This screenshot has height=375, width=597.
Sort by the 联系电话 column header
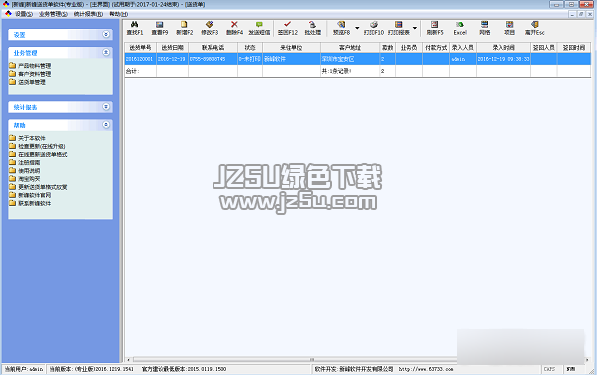click(213, 48)
